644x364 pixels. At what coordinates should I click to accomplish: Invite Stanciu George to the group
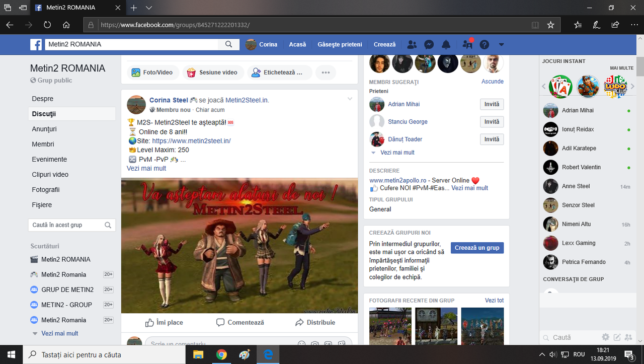point(492,122)
